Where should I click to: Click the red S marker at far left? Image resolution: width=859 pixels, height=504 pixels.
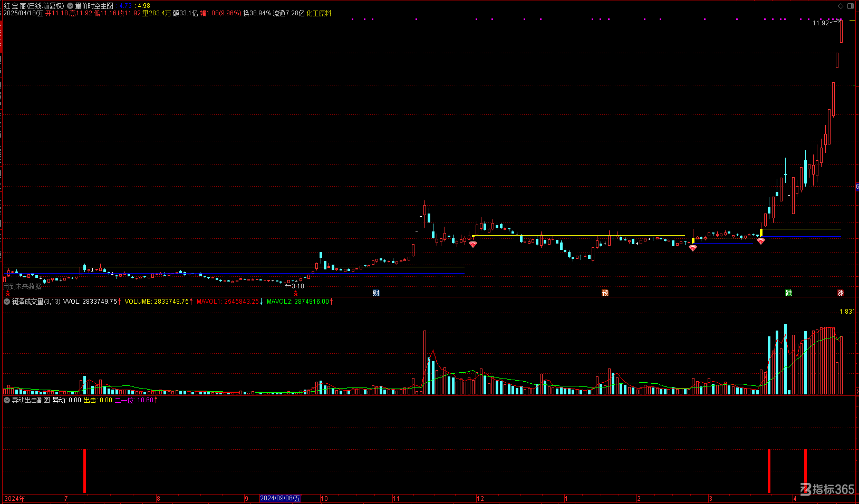(x=8, y=294)
